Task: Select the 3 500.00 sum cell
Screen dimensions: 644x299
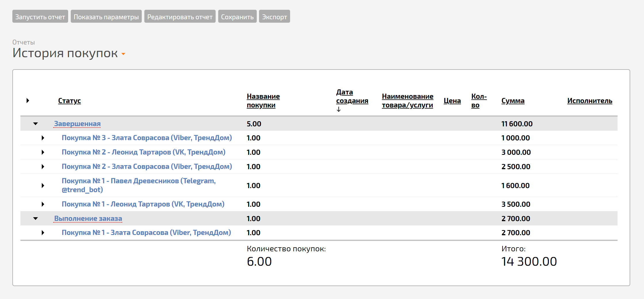Action: point(516,204)
